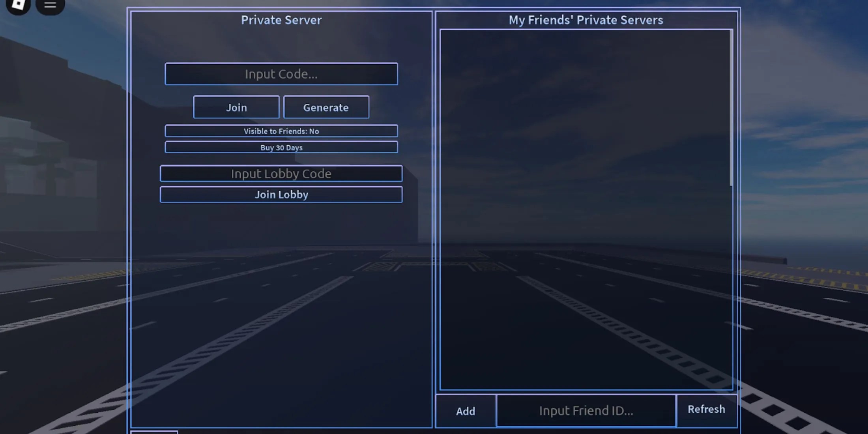Viewport: 868px width, 434px height.
Task: Click the partially visible bottom-left button
Action: (x=154, y=432)
